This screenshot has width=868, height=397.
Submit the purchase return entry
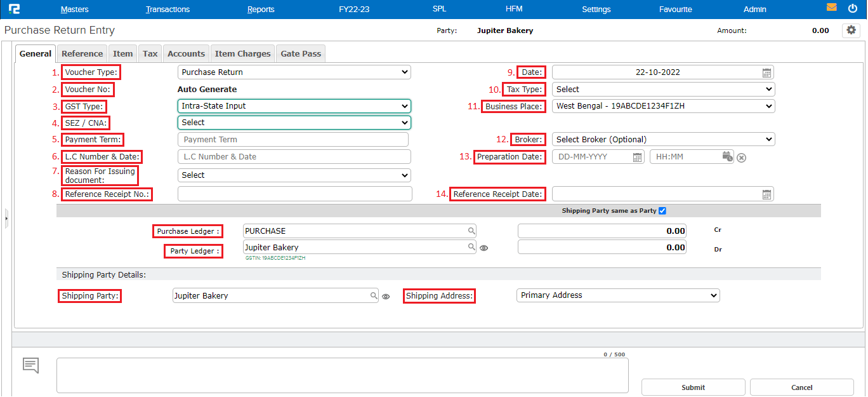pos(693,387)
